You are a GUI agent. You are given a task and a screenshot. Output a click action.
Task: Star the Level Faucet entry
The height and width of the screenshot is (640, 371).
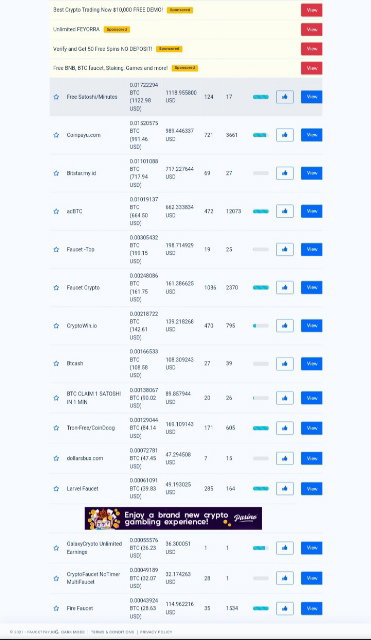point(56,489)
